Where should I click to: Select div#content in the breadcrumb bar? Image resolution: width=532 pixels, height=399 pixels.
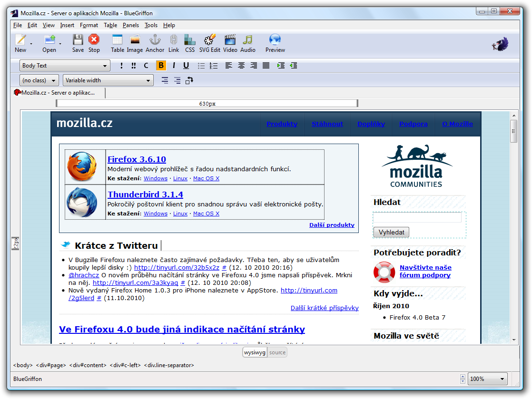[88, 365]
